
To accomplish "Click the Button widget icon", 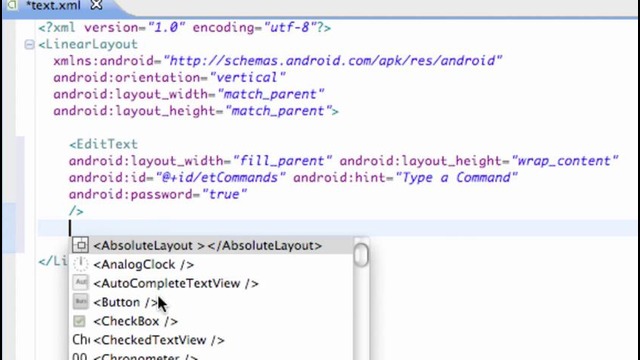I will point(80,302).
